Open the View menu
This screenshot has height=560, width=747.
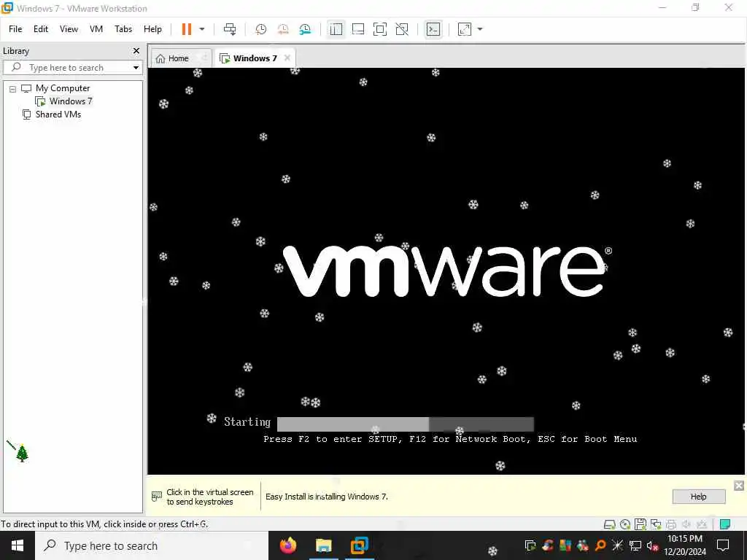tap(69, 29)
